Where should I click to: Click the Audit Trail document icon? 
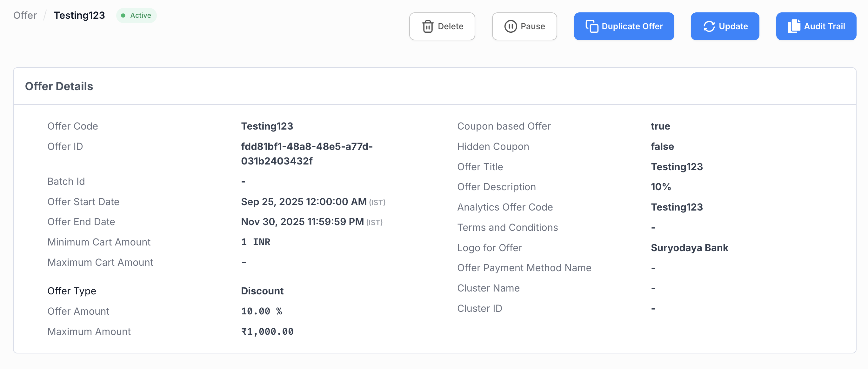tap(794, 26)
